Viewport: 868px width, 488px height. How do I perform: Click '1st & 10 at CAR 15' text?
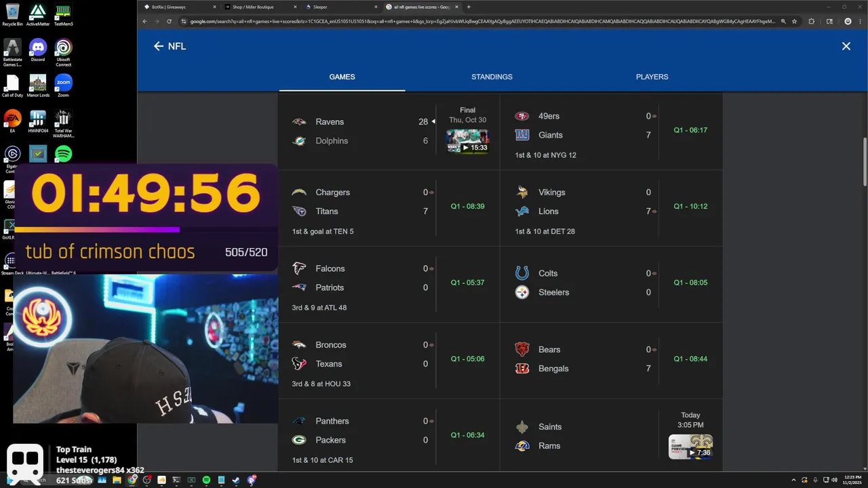coord(322,460)
